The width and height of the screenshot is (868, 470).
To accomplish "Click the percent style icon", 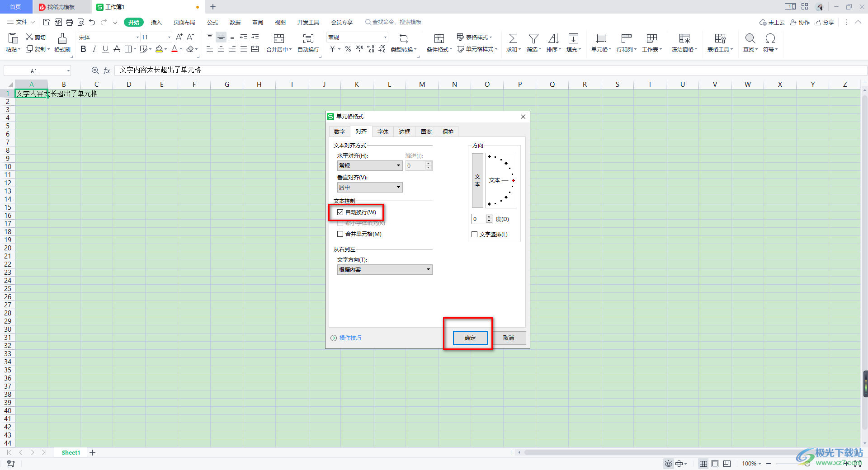I will (x=348, y=49).
